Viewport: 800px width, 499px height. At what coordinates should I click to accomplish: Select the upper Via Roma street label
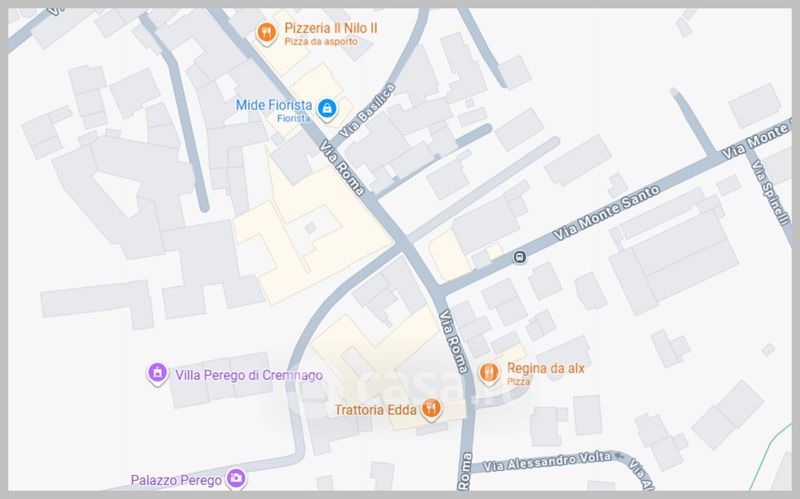click(342, 168)
